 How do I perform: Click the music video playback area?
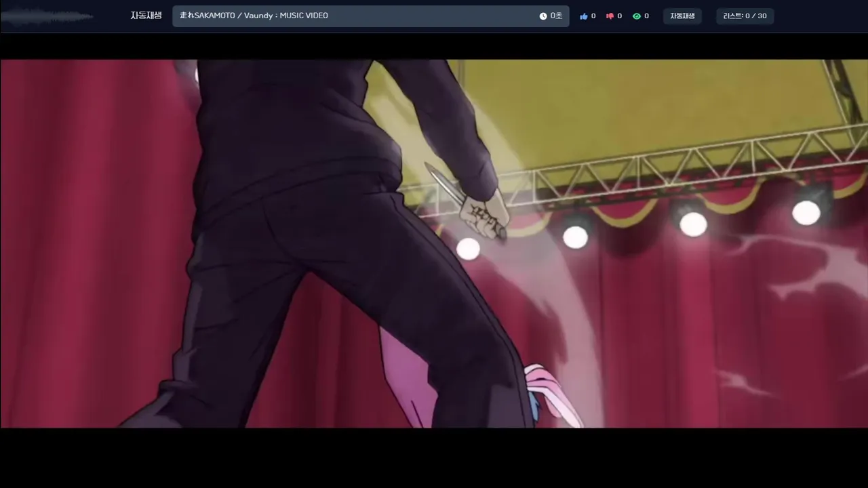tap(434, 243)
